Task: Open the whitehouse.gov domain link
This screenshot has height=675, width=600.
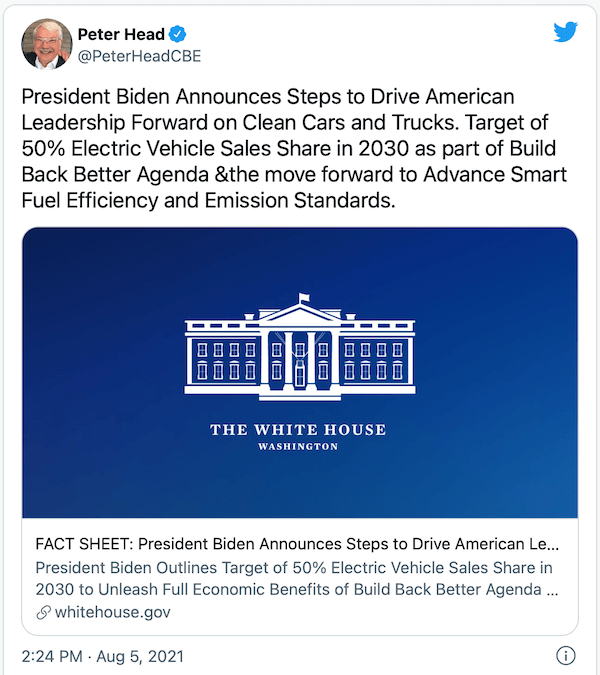Action: click(x=112, y=610)
